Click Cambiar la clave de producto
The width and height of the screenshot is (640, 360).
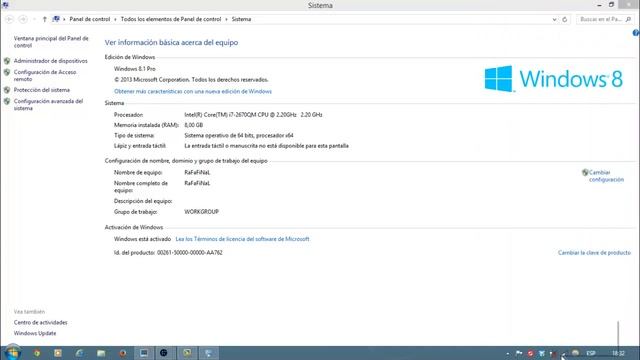point(594,253)
